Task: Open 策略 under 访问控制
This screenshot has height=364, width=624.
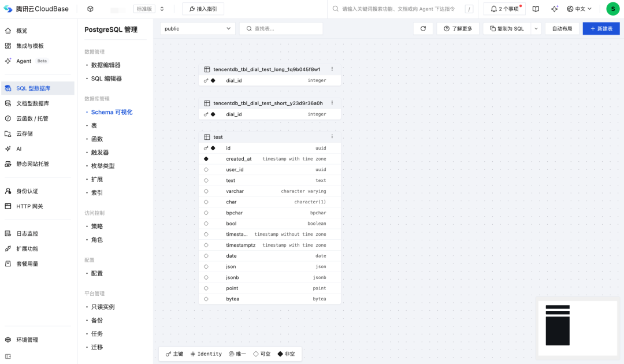Action: 96,226
